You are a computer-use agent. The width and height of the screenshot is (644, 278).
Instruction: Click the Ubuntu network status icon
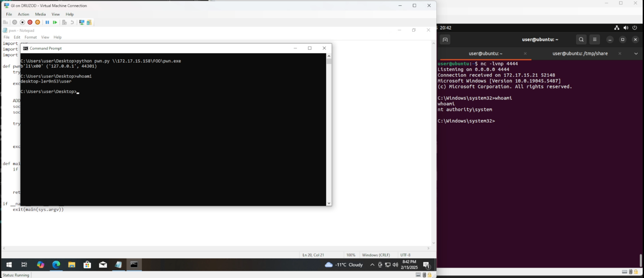point(616,28)
